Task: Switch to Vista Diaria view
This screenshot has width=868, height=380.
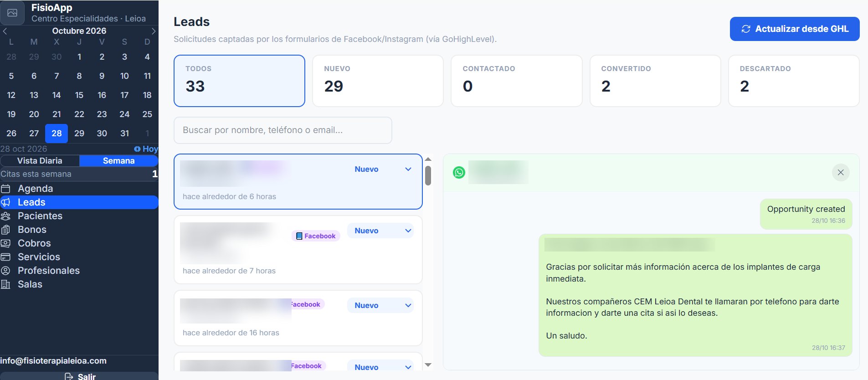Action: 40,161
